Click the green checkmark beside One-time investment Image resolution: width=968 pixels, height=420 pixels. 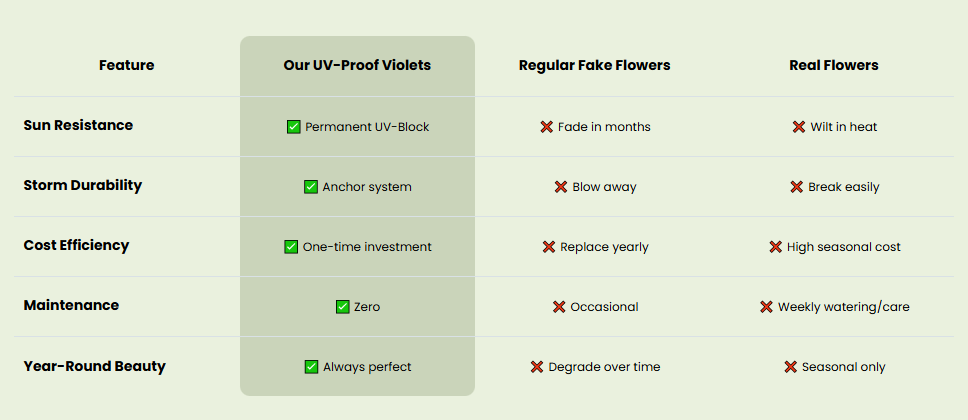click(292, 247)
